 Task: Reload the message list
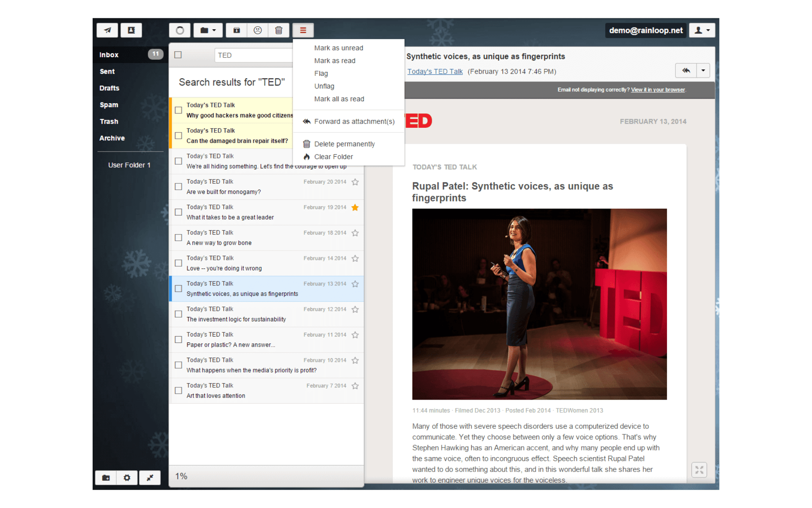180,30
